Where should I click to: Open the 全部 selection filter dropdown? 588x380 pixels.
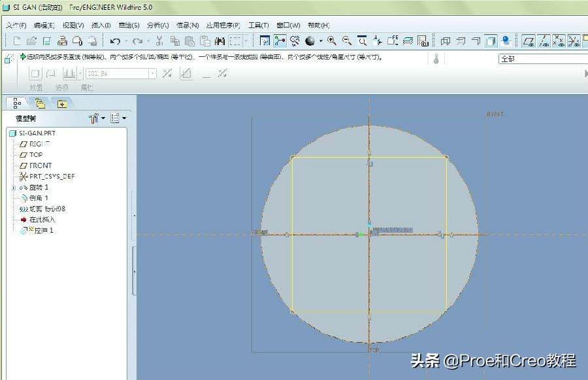pyautogui.click(x=542, y=59)
